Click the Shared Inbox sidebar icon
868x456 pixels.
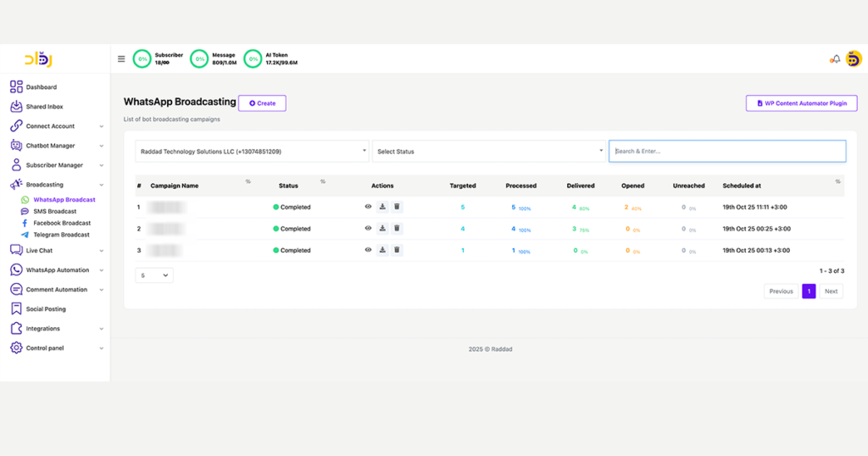coord(16,107)
